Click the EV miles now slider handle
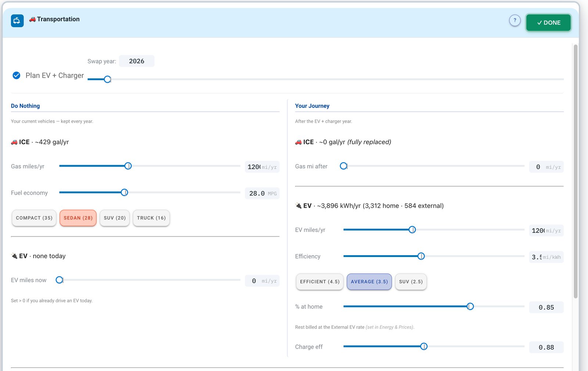Viewport: 588px width, 371px height. click(x=59, y=280)
